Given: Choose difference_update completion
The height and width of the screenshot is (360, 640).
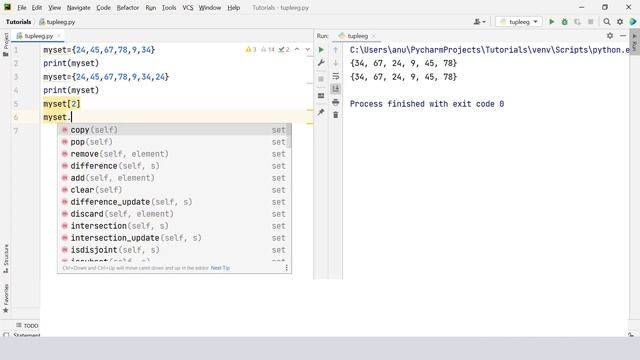Looking at the screenshot, I should click(x=173, y=202).
